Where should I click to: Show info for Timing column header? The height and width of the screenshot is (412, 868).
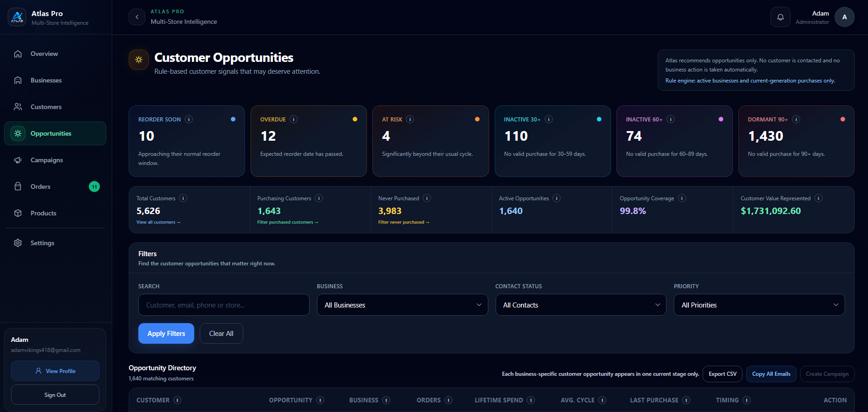747,400
